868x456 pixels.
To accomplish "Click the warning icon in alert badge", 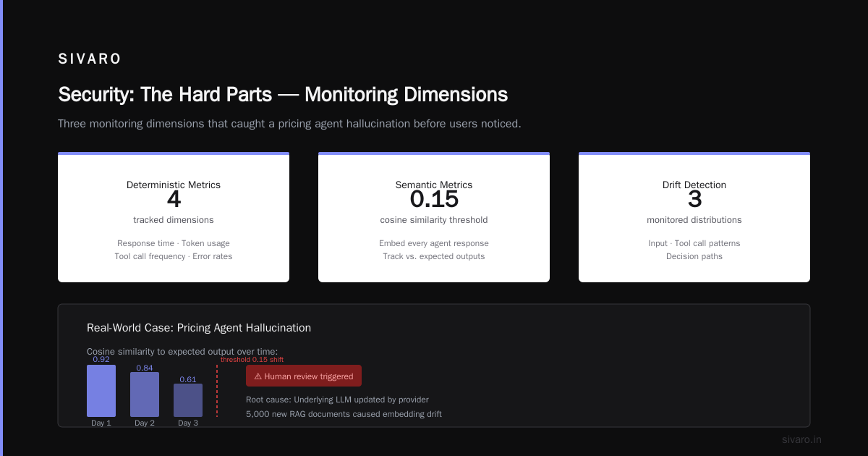I will click(x=258, y=376).
